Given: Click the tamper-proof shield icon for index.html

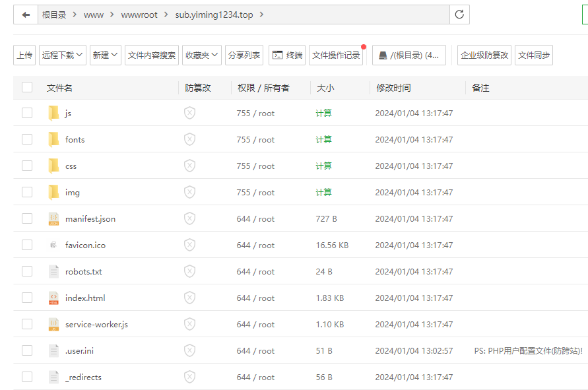Looking at the screenshot, I should click(x=189, y=298).
